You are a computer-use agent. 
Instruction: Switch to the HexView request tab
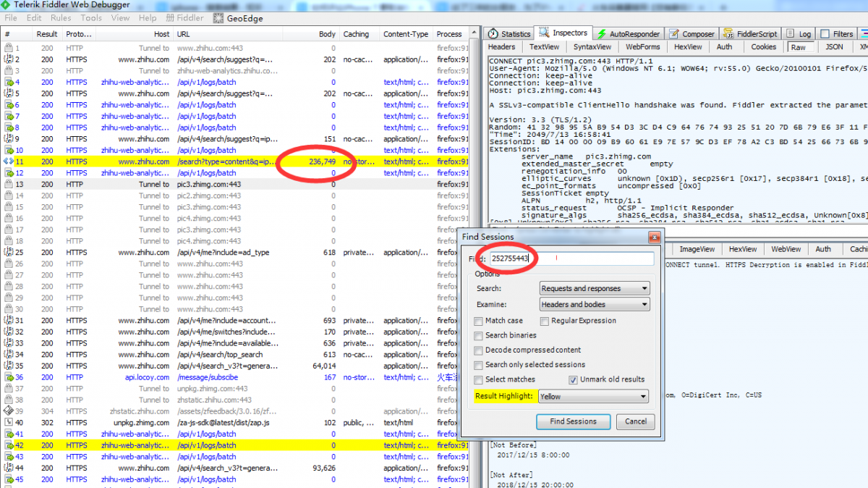[x=688, y=47]
